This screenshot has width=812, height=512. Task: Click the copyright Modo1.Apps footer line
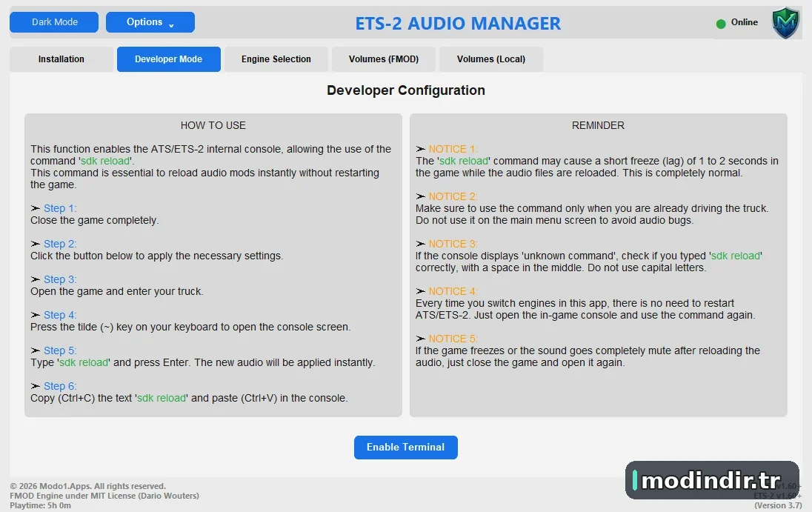pos(87,486)
